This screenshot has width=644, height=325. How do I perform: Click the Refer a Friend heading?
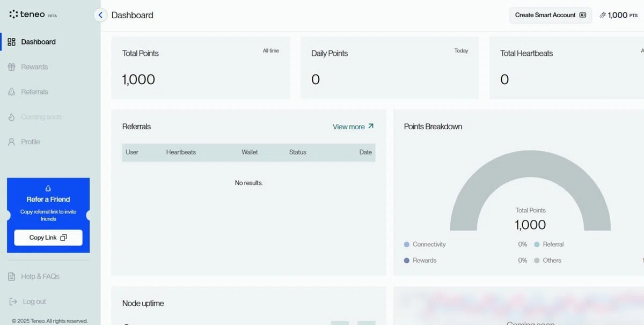pyautogui.click(x=48, y=200)
